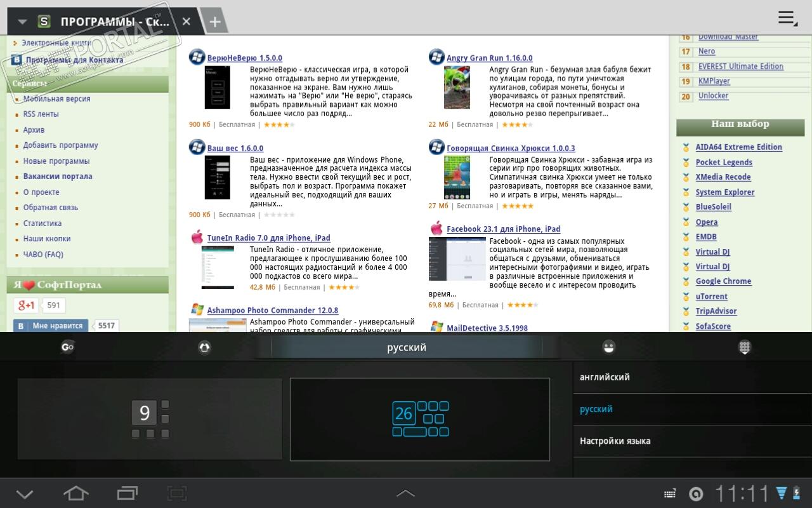
Task: Open Facebook 23.1 для iPhone link
Action: pos(504,229)
